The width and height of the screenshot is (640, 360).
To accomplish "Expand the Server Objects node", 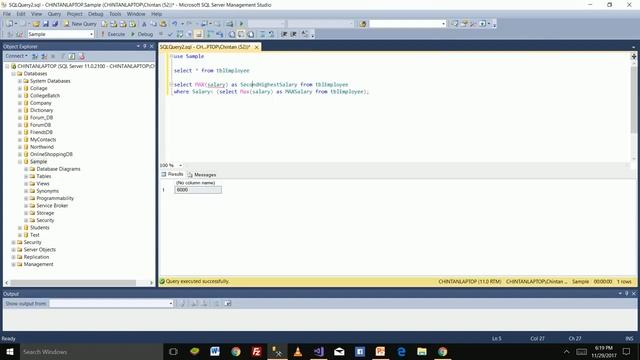I will (13, 250).
